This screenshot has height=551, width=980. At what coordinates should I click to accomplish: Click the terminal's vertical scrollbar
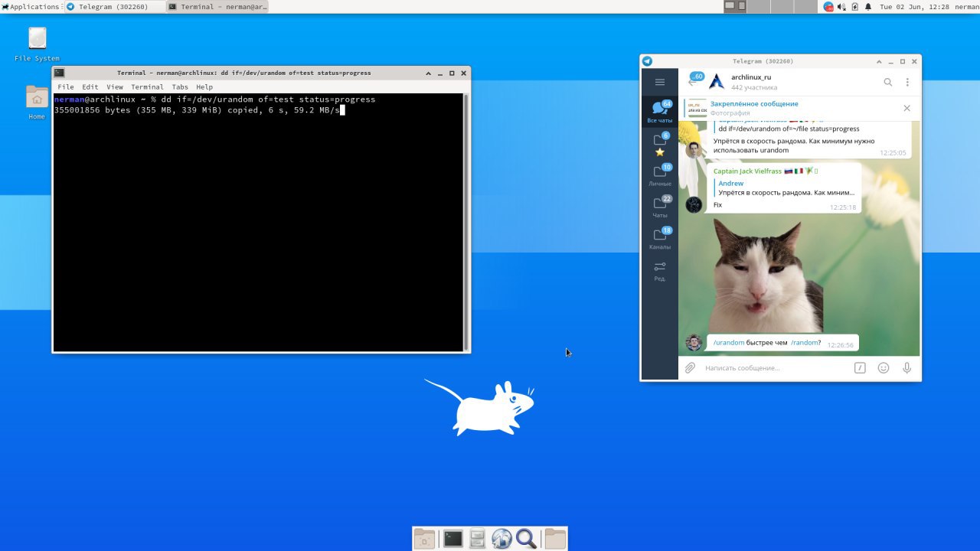point(466,222)
